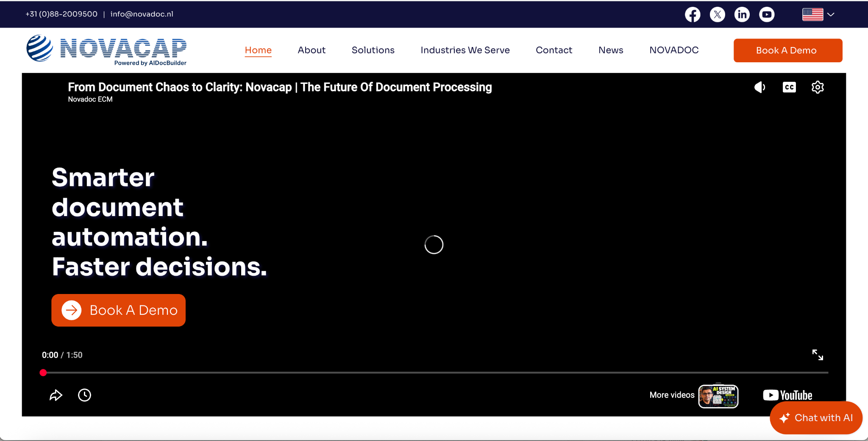
Task: Open the Novadoc ECM channel name
Action: pos(90,99)
